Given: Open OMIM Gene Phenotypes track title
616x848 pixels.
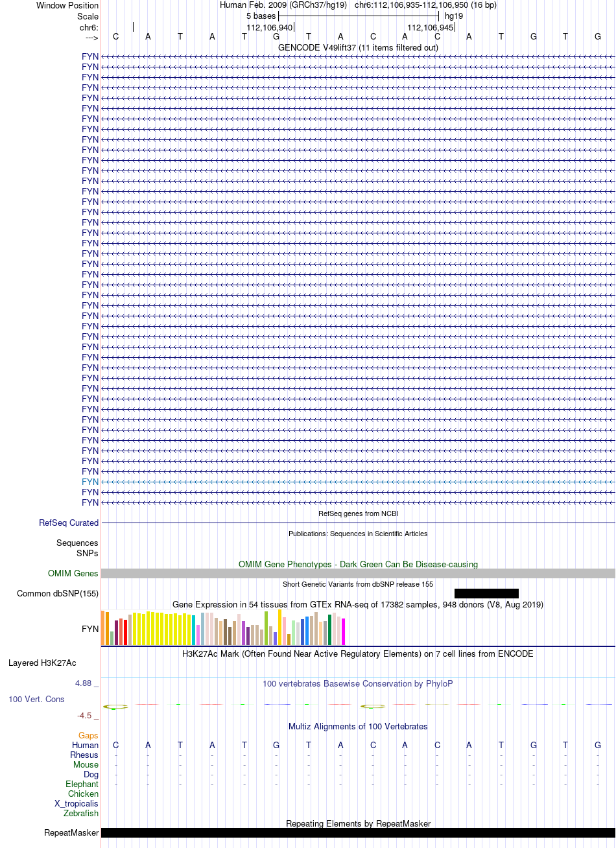Looking at the screenshot, I should (358, 564).
